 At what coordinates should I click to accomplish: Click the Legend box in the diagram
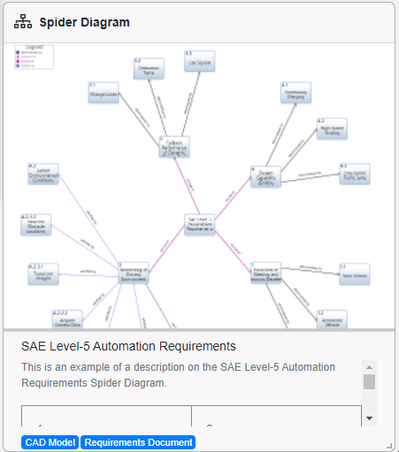pos(34,57)
